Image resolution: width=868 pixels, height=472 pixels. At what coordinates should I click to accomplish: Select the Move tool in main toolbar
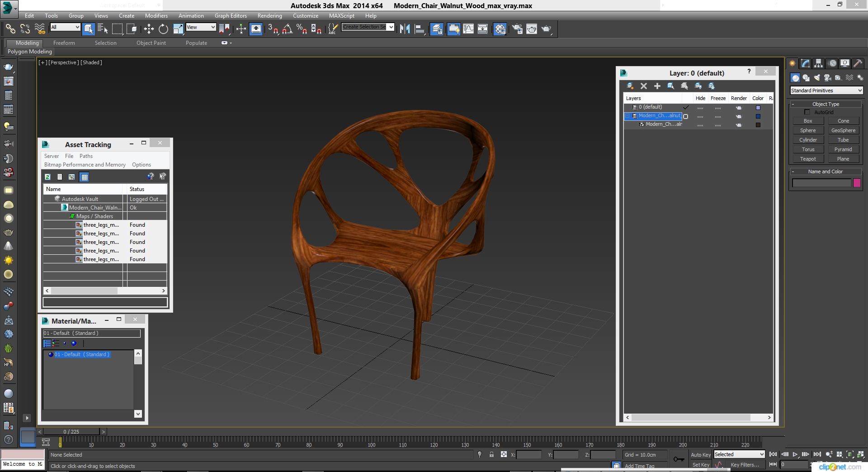click(x=149, y=29)
